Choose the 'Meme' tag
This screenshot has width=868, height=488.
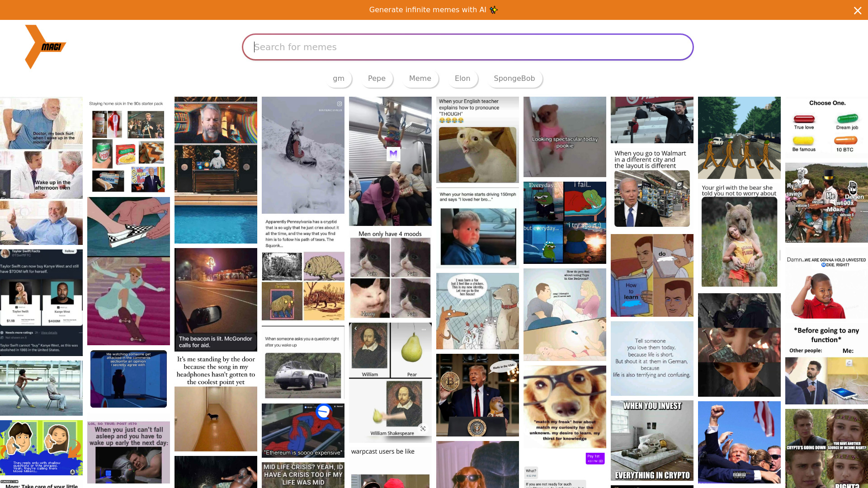(x=420, y=78)
